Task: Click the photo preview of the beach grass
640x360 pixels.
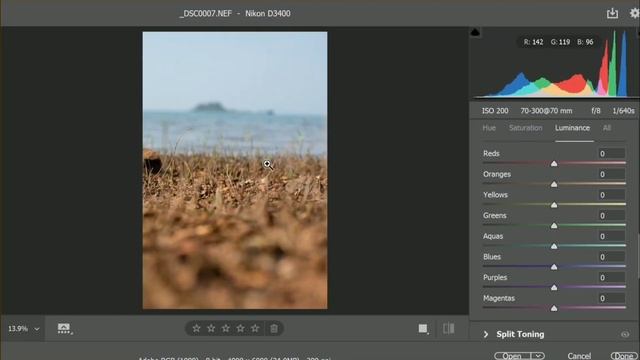Action: point(235,170)
